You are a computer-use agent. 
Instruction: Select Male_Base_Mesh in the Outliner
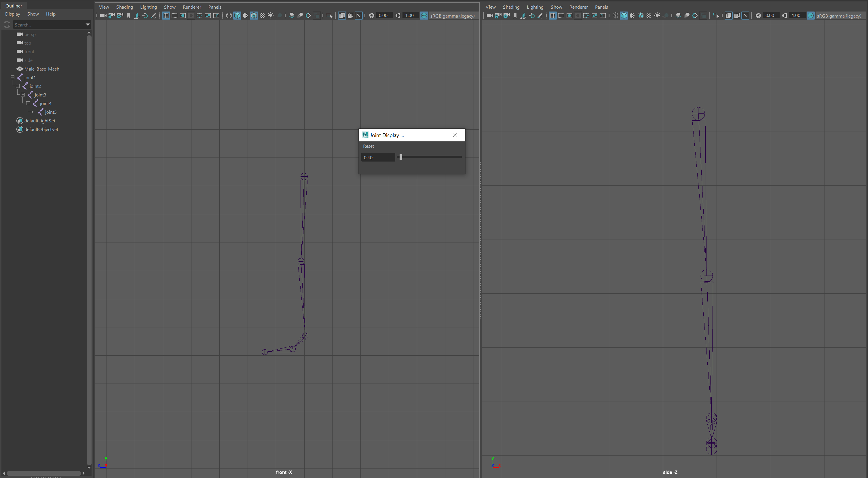pyautogui.click(x=41, y=69)
